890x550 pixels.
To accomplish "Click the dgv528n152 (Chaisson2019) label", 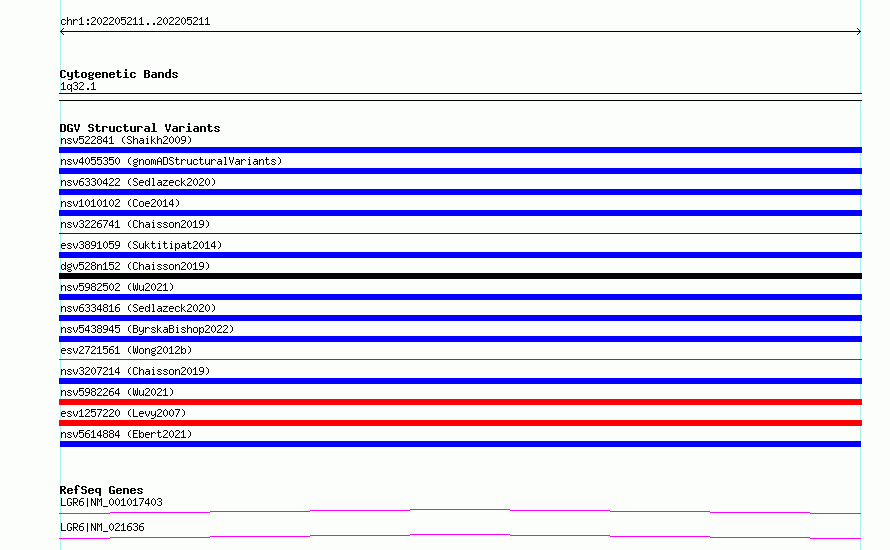I will (x=135, y=266).
